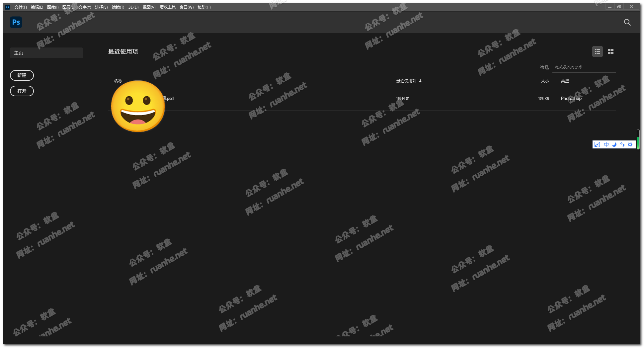Click the 打开 button
644x348 pixels.
[22, 91]
